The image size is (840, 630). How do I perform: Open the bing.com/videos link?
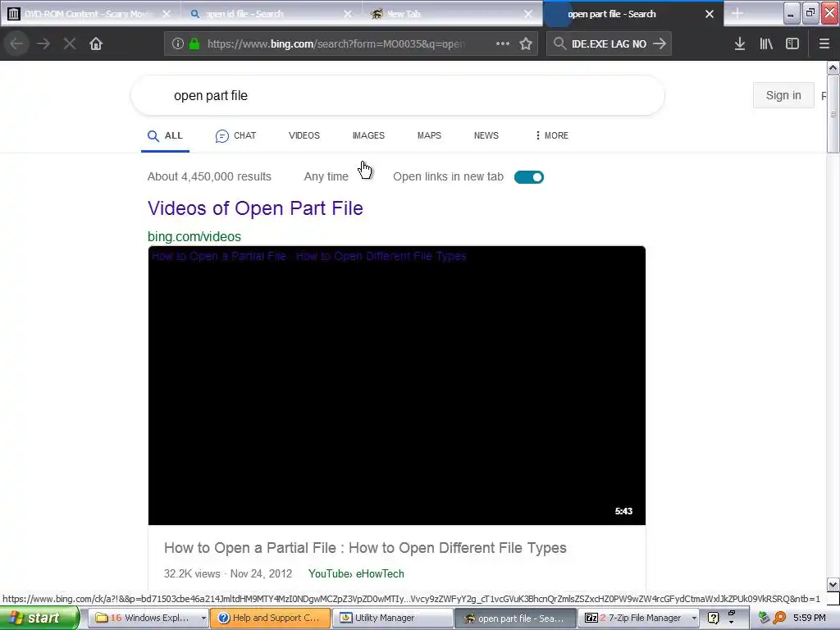[x=194, y=237]
